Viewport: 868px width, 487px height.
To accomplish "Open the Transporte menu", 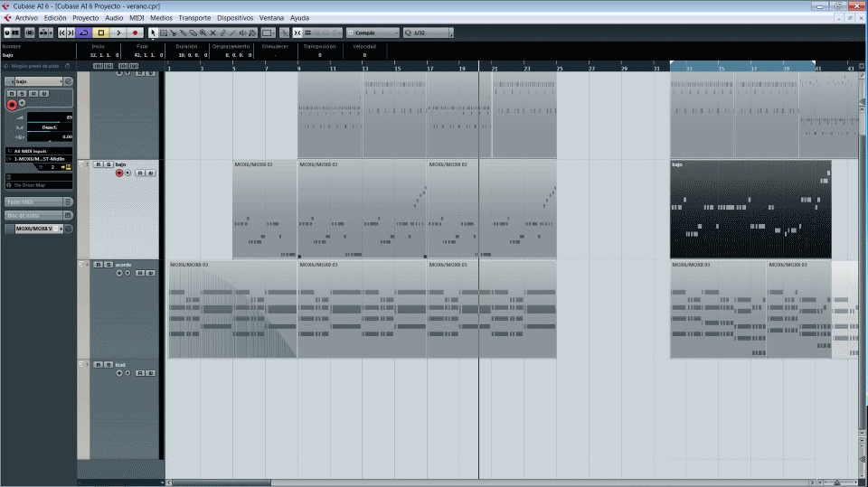I will [x=194, y=18].
